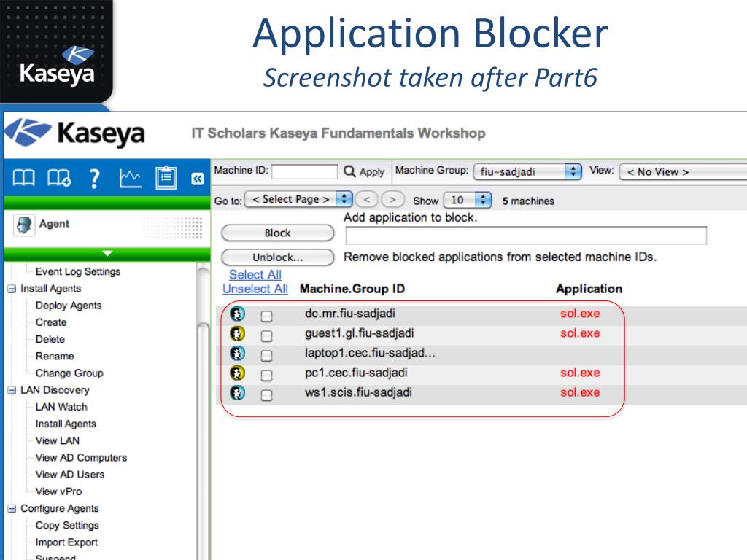The height and width of the screenshot is (560, 747).
Task: Click the Add application to block field
Action: 526,236
